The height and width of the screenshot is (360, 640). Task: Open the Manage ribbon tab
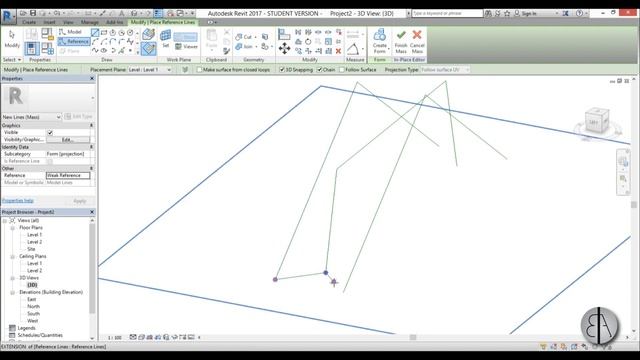click(x=89, y=22)
